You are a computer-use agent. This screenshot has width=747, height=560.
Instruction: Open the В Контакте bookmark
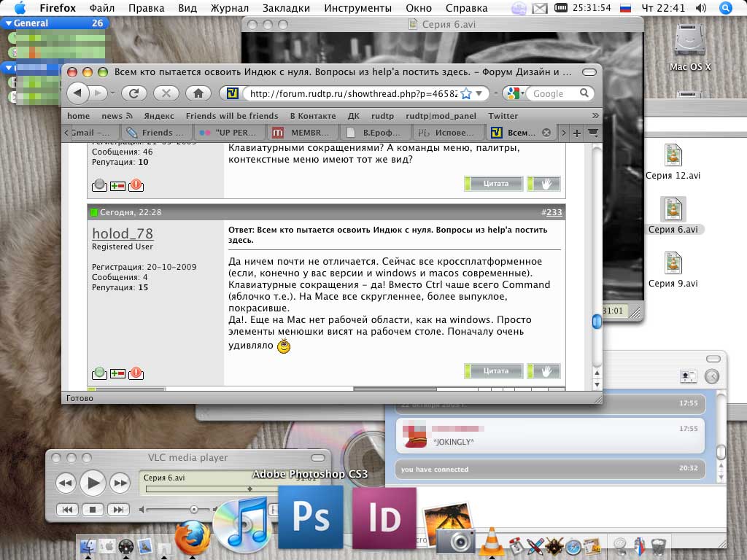(x=313, y=116)
